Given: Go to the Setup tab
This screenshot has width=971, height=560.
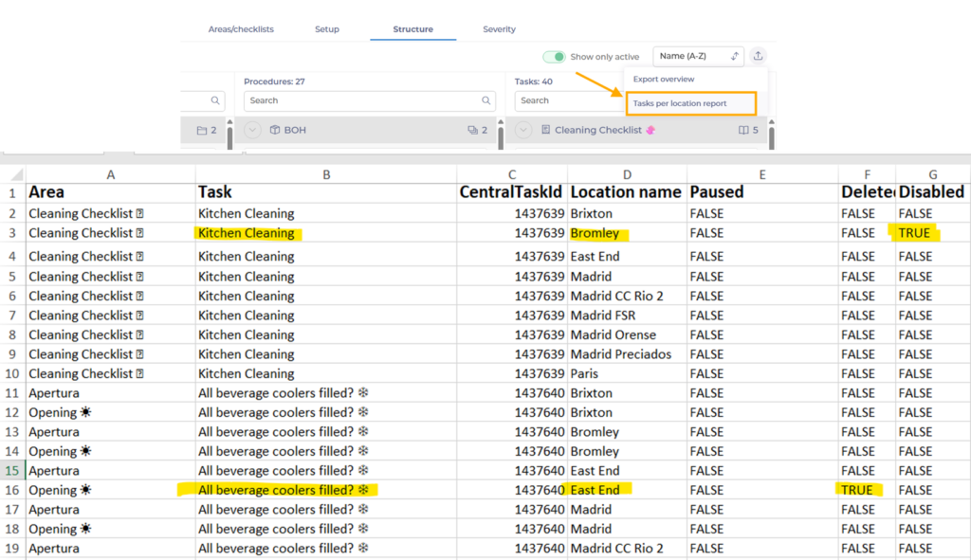Looking at the screenshot, I should click(x=327, y=29).
